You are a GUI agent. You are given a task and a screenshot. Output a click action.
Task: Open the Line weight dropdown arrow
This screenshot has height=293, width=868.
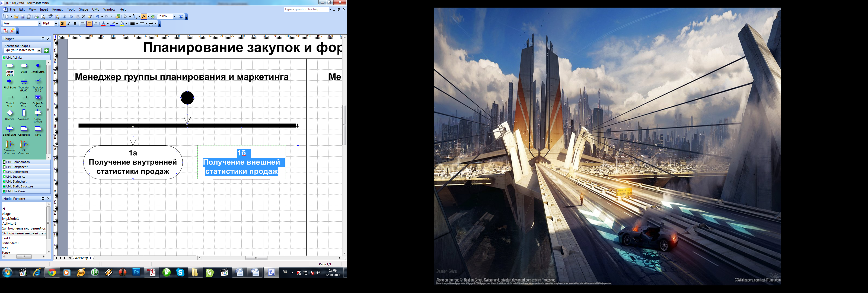[137, 24]
